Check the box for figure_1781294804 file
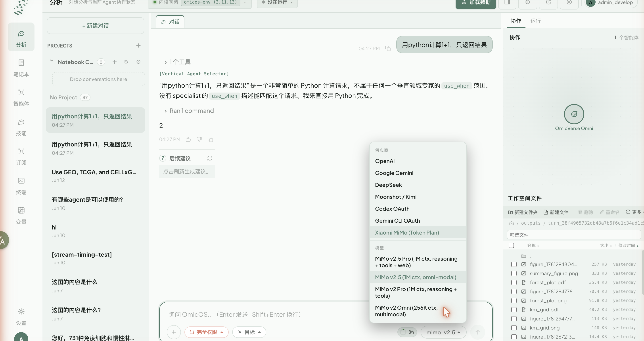The height and width of the screenshot is (341, 644). [x=514, y=264]
